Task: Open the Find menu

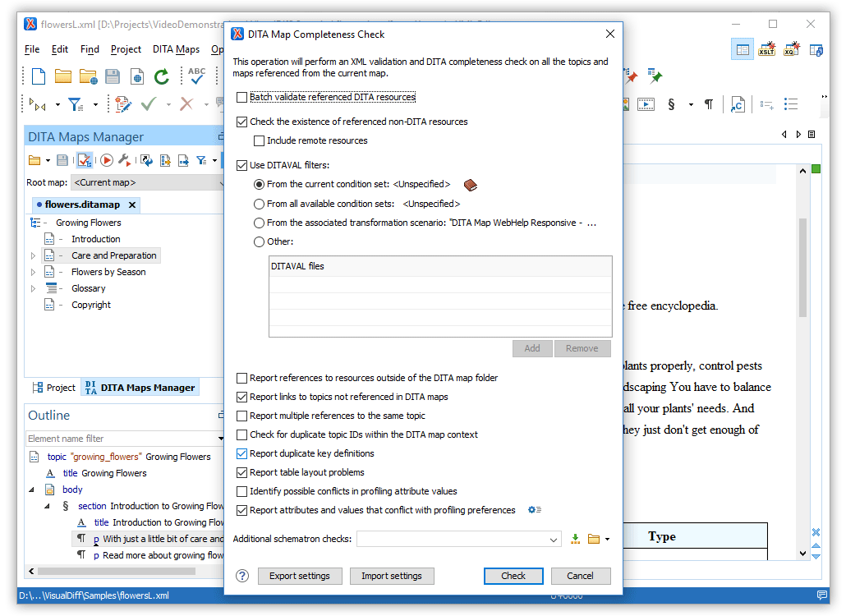Action: pyautogui.click(x=90, y=49)
